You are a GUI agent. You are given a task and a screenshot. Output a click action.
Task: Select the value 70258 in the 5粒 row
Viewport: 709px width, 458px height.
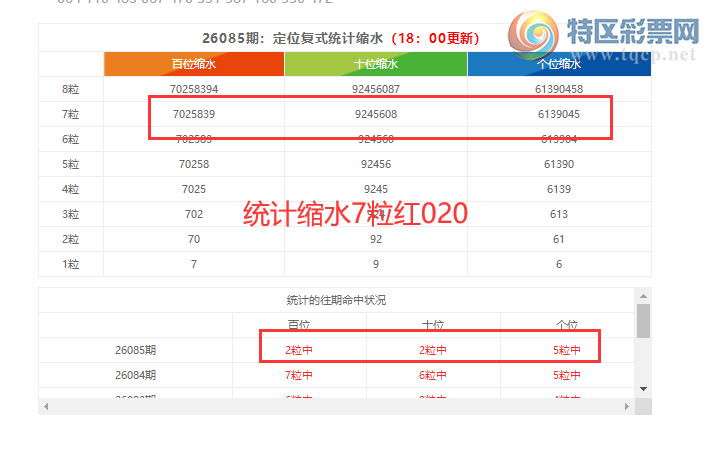(x=194, y=164)
